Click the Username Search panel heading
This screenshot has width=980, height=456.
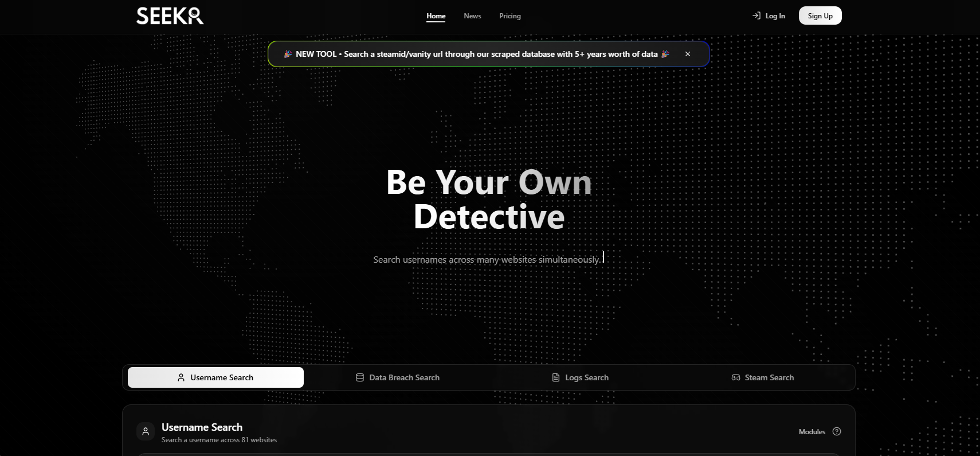click(x=202, y=427)
